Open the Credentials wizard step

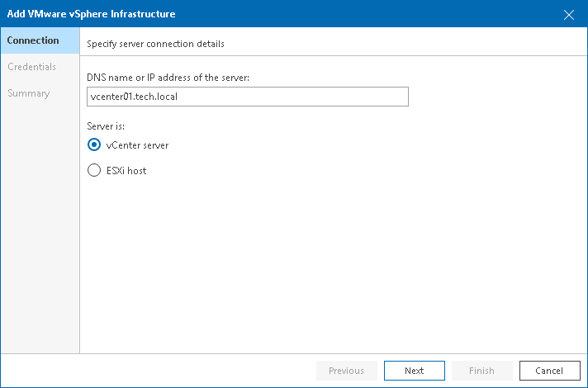pos(32,67)
